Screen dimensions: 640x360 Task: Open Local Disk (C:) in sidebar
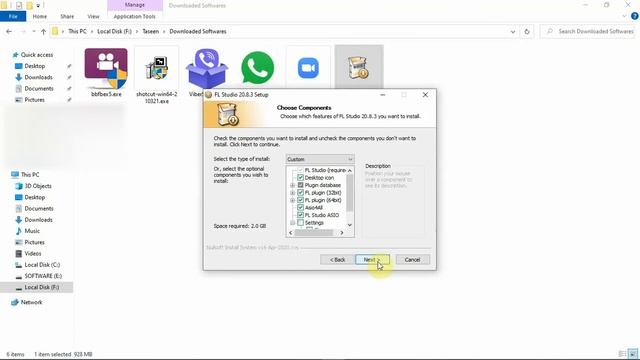[x=42, y=265]
